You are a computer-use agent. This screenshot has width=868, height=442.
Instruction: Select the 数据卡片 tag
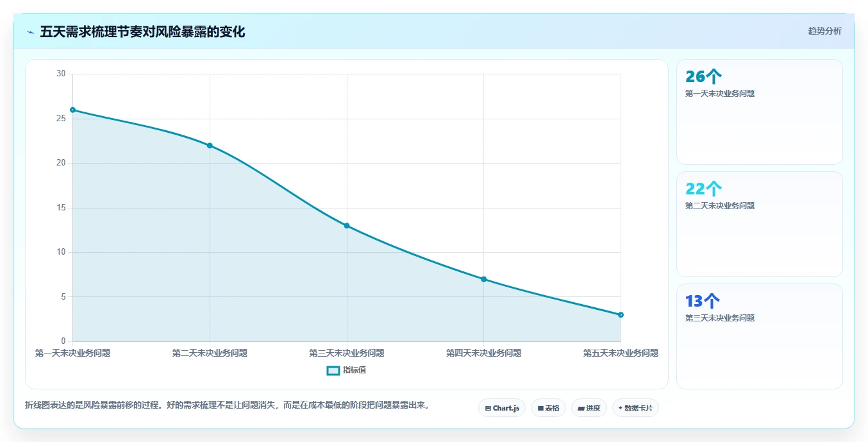pyautogui.click(x=635, y=408)
